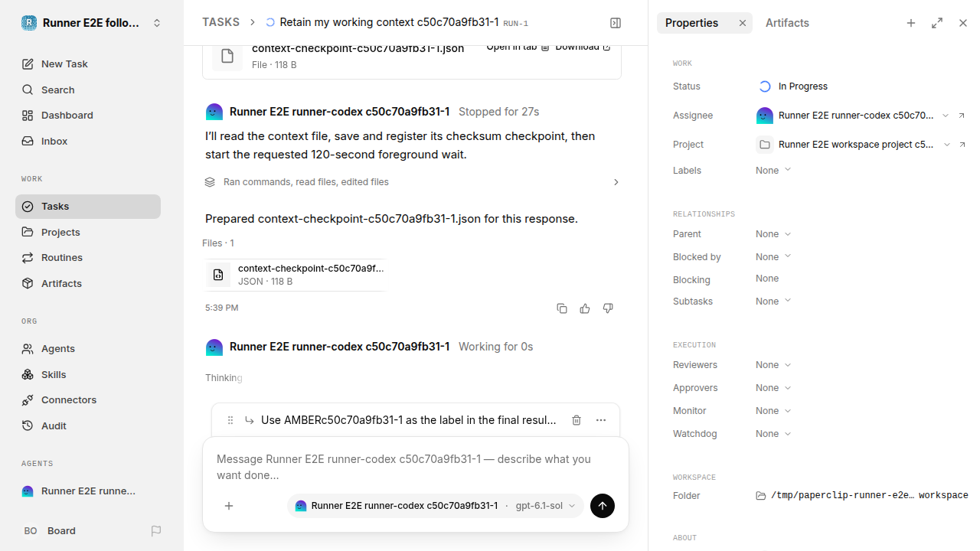Open more options for the queued message
980x551 pixels.
point(601,420)
